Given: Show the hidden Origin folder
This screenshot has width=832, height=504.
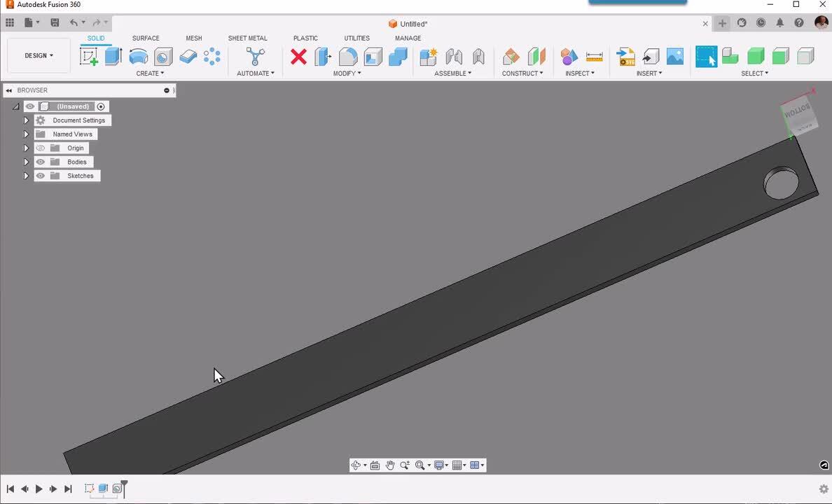Looking at the screenshot, I should (40, 148).
